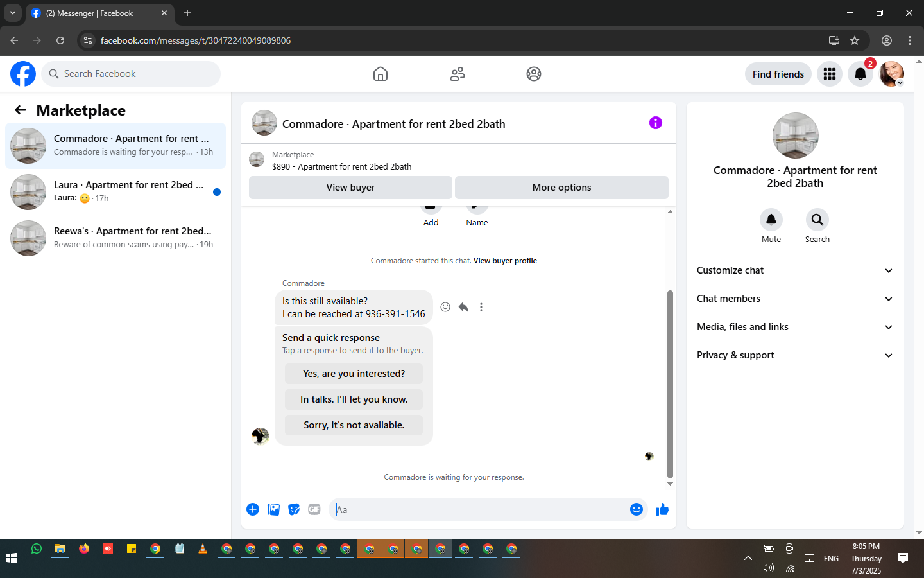Open the Chrome three-dot menu
This screenshot has height=578, width=924.
910,40
